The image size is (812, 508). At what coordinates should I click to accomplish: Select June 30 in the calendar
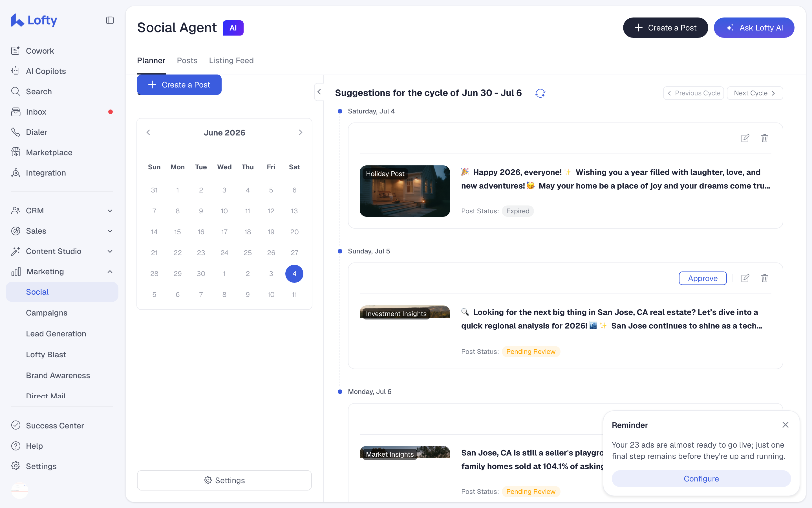(x=201, y=273)
